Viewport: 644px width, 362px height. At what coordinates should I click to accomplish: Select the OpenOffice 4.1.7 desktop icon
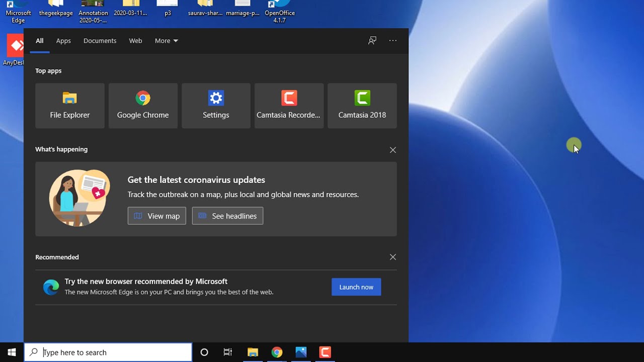280,12
